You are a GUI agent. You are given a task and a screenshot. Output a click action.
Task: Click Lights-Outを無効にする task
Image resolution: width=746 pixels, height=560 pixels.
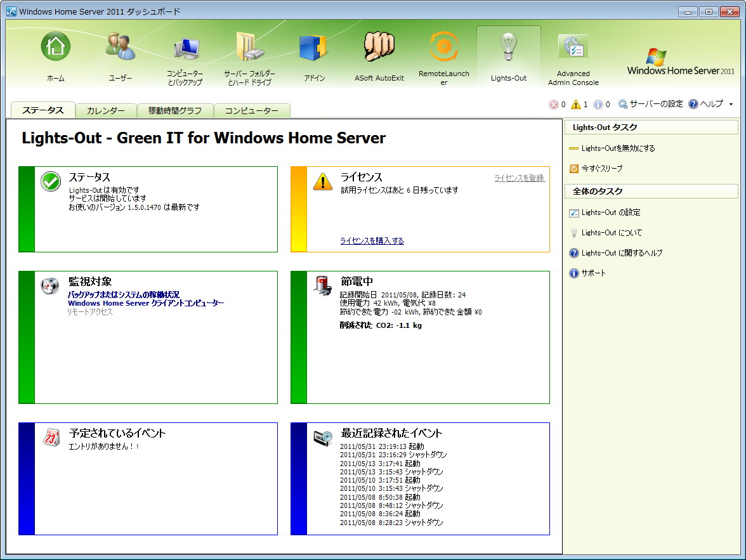tap(618, 148)
